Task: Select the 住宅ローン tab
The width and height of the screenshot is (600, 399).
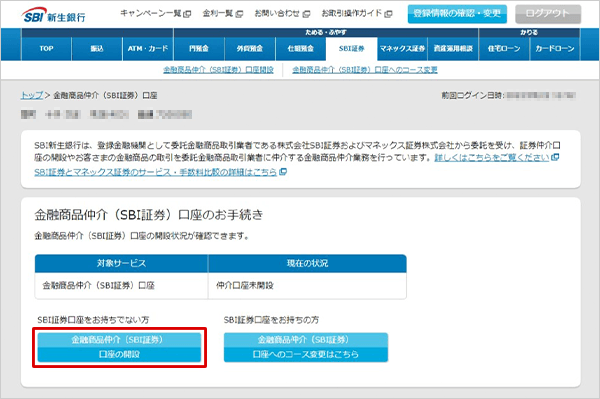Action: tap(504, 49)
